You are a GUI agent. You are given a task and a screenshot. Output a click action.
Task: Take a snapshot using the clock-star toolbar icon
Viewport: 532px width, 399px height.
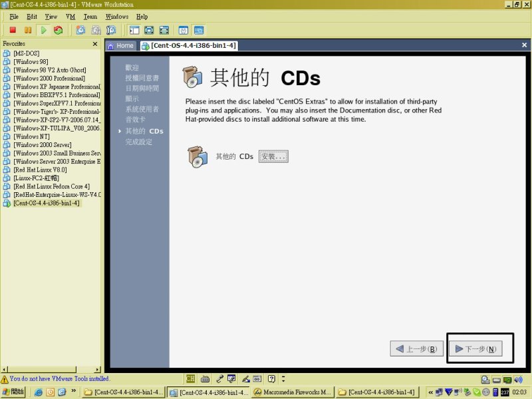[x=80, y=30]
